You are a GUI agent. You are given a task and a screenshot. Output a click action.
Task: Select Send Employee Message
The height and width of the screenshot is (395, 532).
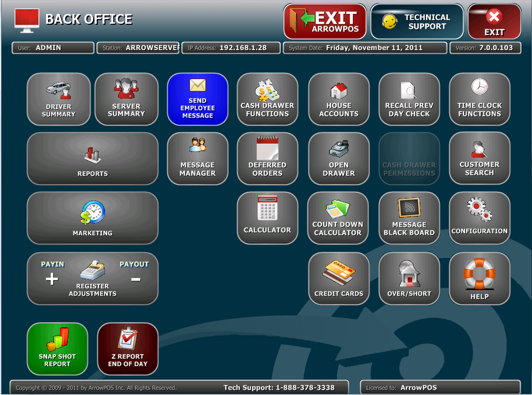(x=197, y=99)
